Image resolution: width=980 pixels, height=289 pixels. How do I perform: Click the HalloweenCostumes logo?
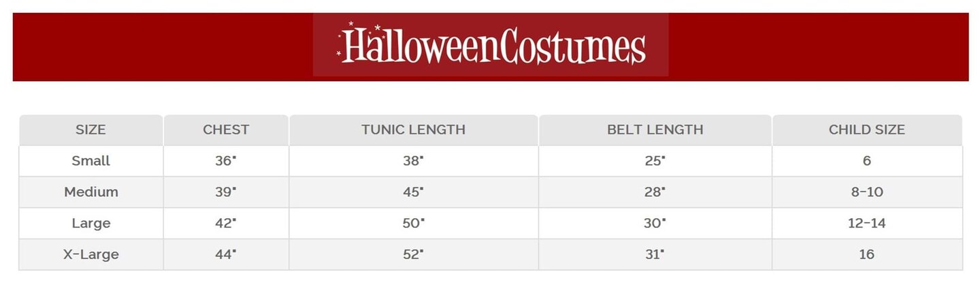491,46
